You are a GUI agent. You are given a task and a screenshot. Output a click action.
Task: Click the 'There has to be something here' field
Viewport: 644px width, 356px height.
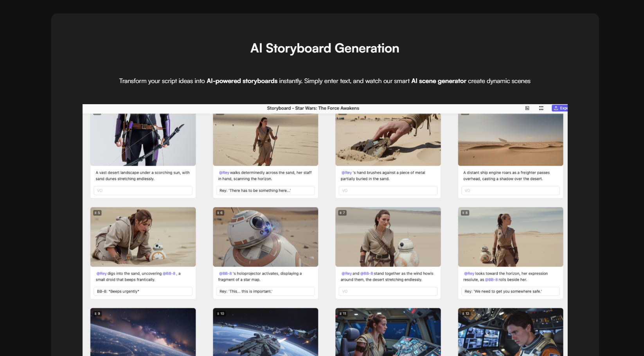pos(265,190)
